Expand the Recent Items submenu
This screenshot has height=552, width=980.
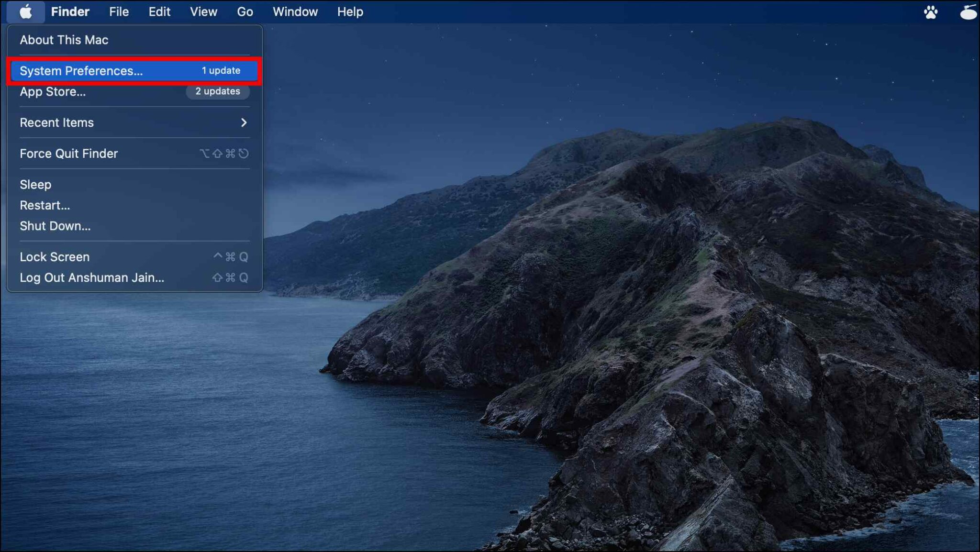[x=57, y=122]
